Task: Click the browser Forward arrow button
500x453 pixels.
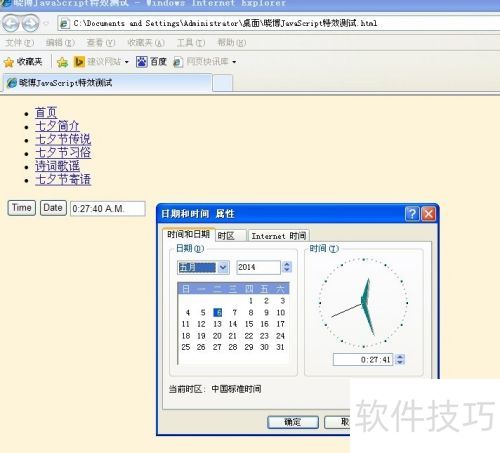Action: click(x=31, y=23)
